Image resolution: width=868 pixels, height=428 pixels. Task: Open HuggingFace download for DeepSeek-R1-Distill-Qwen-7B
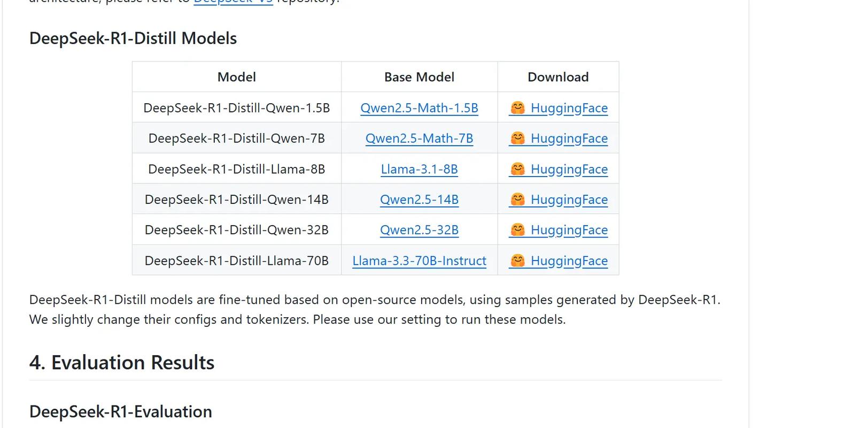[x=558, y=139]
